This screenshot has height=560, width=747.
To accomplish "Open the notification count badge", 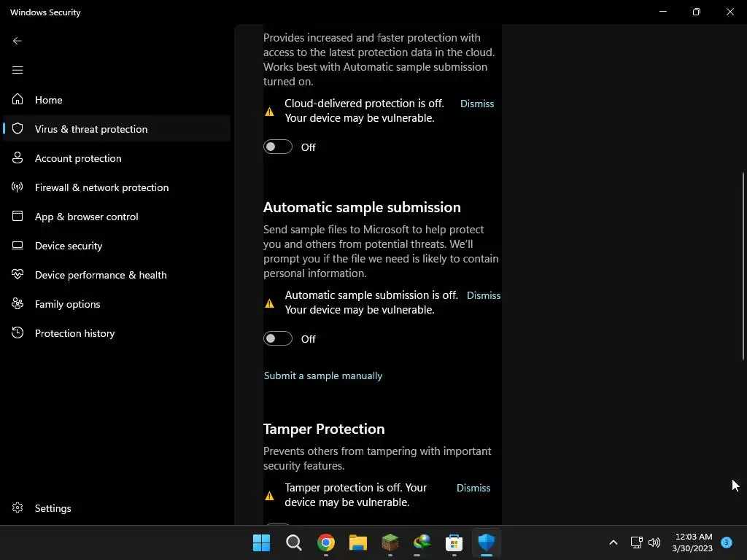I will coord(726,542).
